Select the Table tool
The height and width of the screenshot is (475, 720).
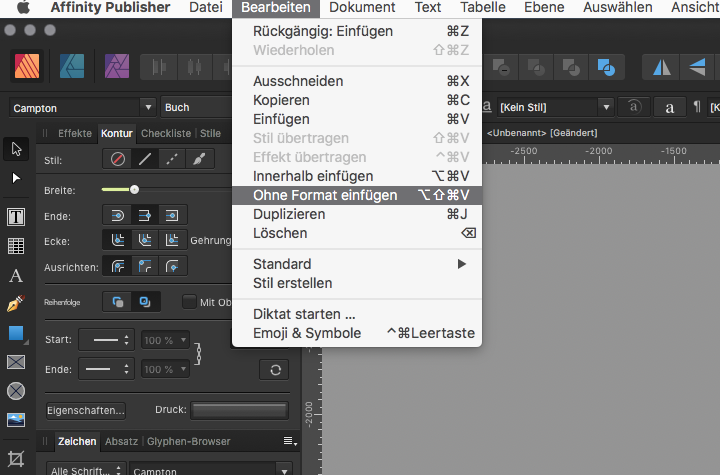tap(16, 246)
